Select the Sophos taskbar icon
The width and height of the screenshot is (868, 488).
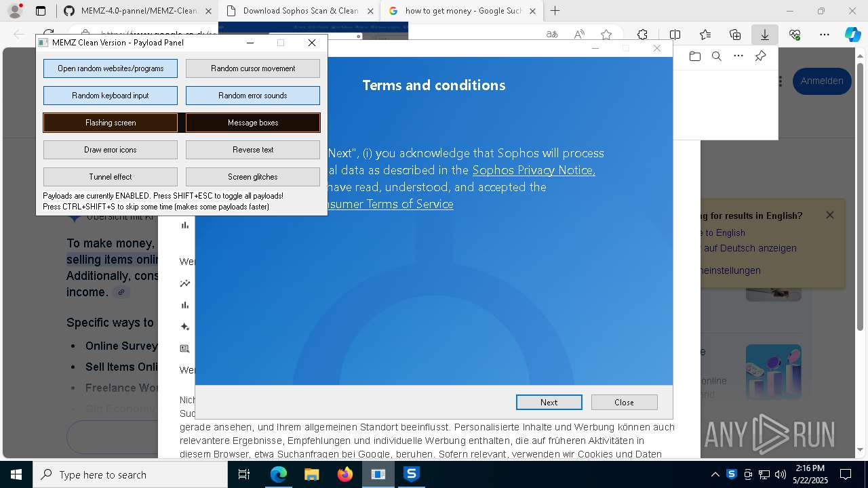coord(411,475)
